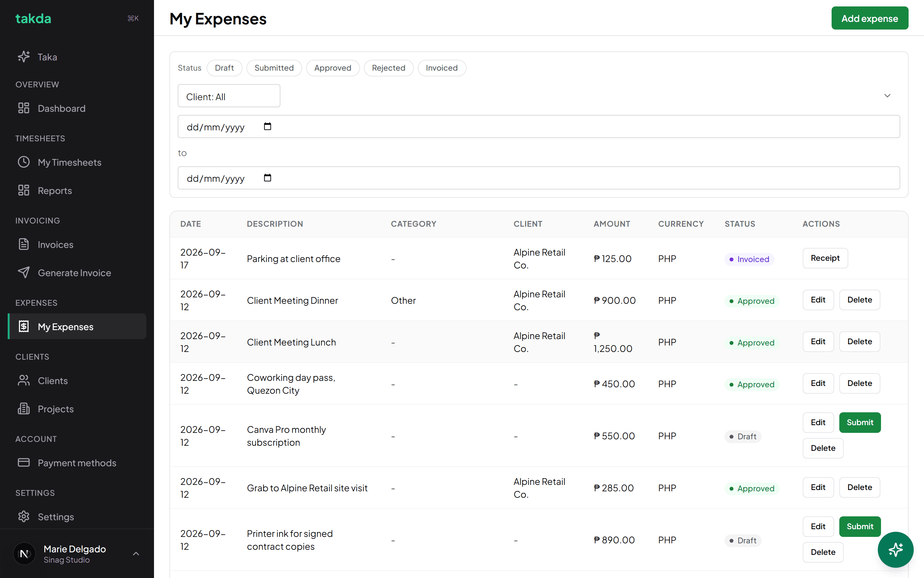Screen dimensions: 924x578
Task: Submit the Printer ink expense
Action: point(860,526)
